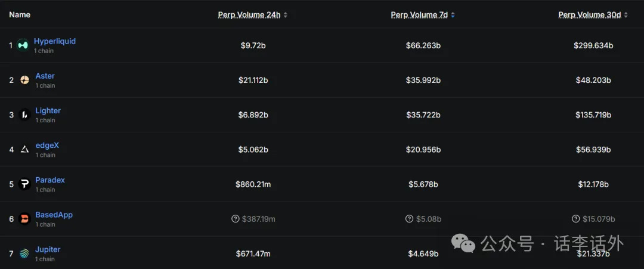Open the Paradex protocol link

[50, 180]
